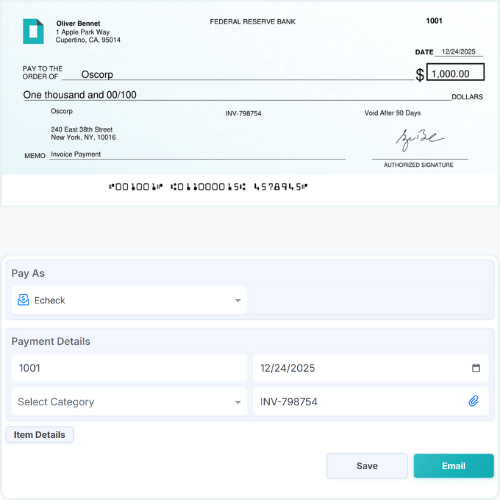Screen dimensions: 500x500
Task: Click the Echeck payment type icon
Action: point(23,300)
